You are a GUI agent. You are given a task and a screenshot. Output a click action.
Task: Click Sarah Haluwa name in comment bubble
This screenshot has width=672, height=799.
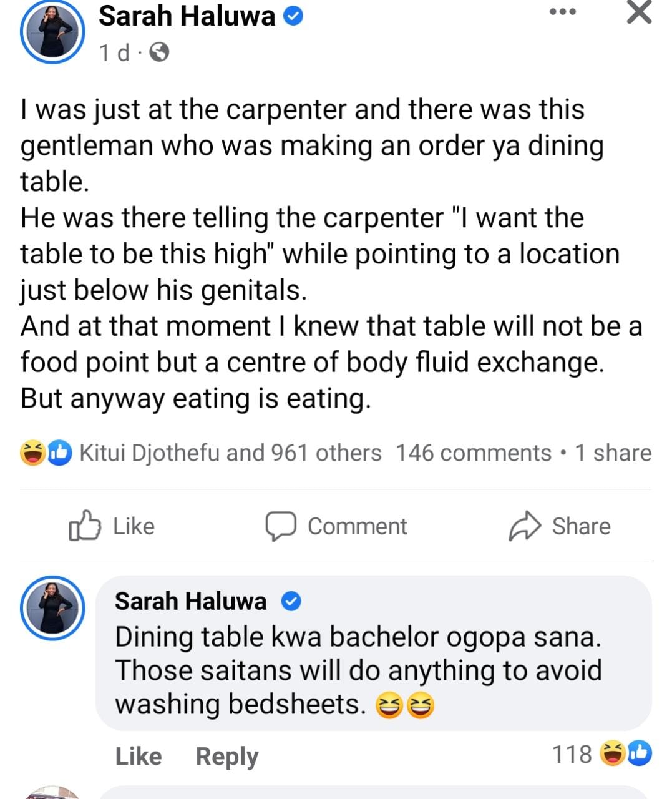click(x=190, y=601)
